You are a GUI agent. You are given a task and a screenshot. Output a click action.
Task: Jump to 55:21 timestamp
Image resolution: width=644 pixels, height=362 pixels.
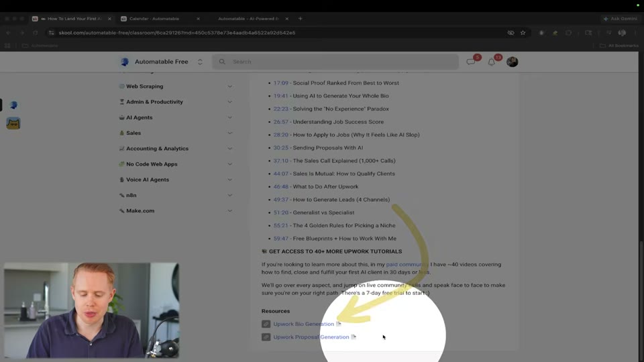pos(281,225)
